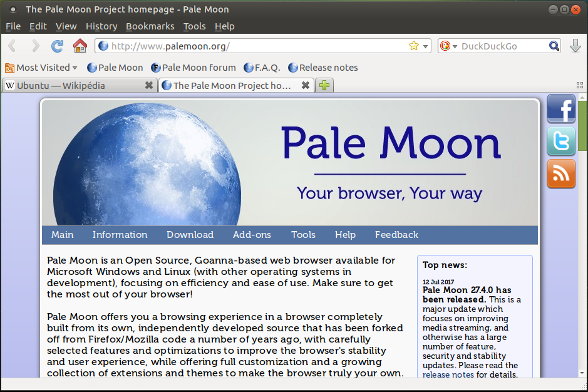Go to the Home page icon

click(x=80, y=46)
